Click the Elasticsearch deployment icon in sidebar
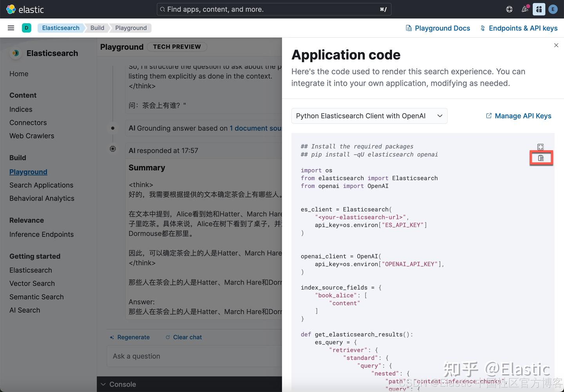The height and width of the screenshot is (392, 564). pyautogui.click(x=15, y=53)
